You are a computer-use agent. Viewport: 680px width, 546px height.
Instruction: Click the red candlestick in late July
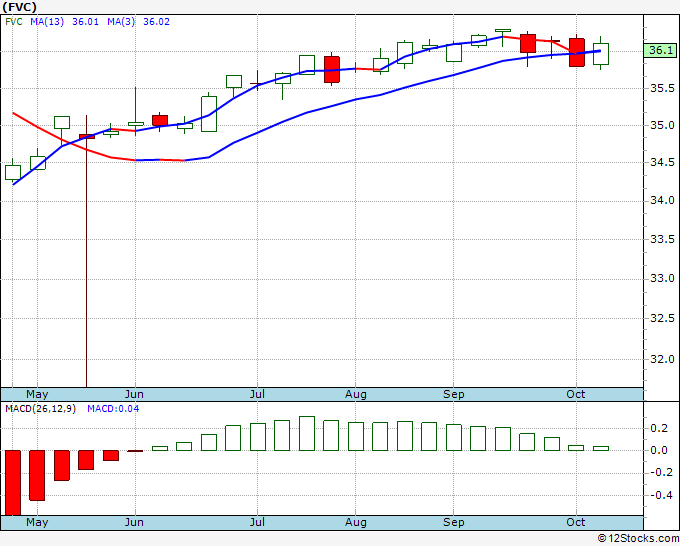332,69
